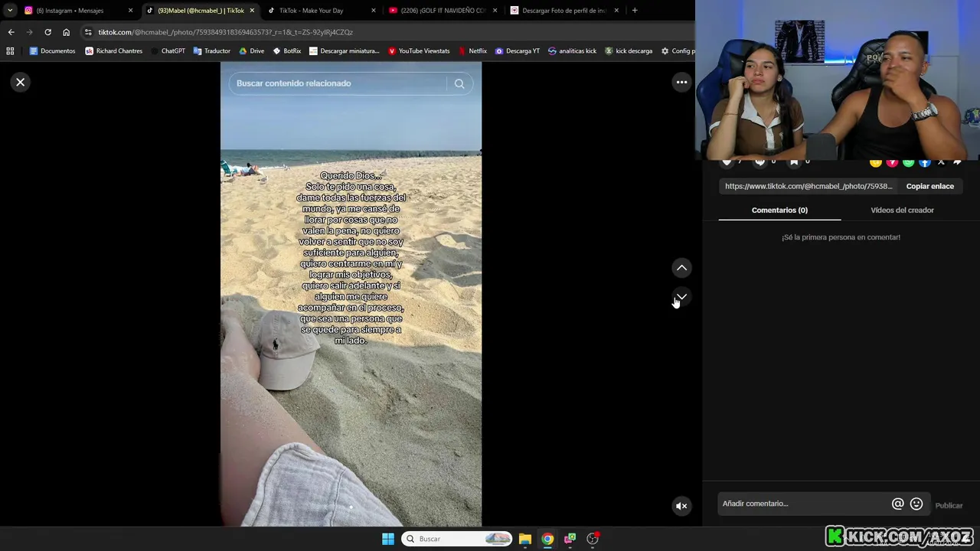
Task: Share to X (Twitter) icon
Action: [x=941, y=162]
